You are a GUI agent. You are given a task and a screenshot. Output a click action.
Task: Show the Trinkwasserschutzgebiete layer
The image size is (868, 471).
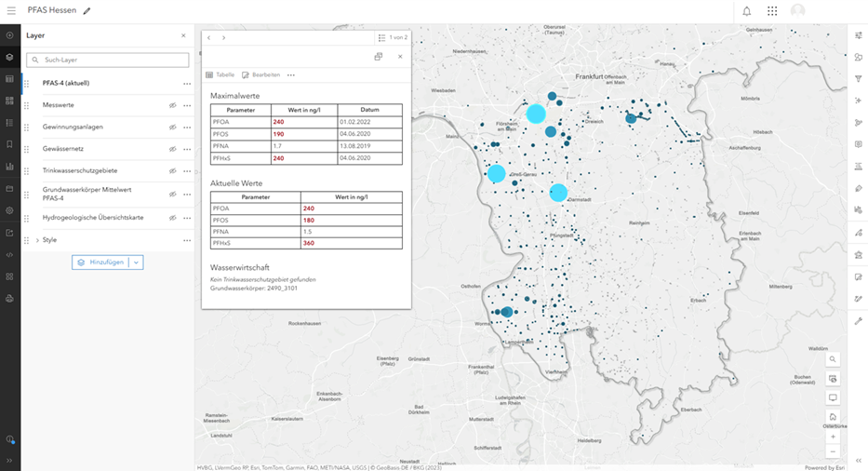pos(173,170)
